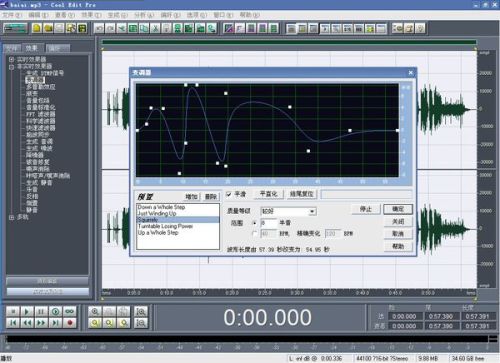Click the green range bar above the waveform
This screenshot has height=363, width=500.
pos(289,42)
